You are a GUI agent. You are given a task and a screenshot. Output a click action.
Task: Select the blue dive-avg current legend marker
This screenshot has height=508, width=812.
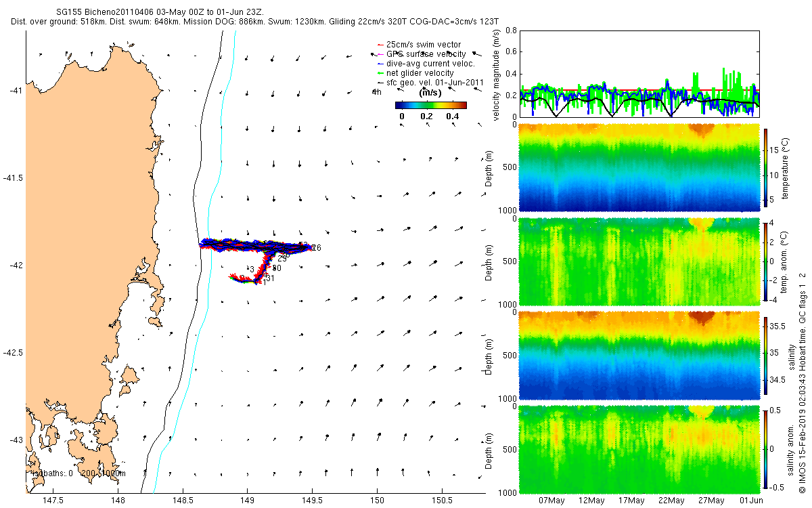click(379, 63)
